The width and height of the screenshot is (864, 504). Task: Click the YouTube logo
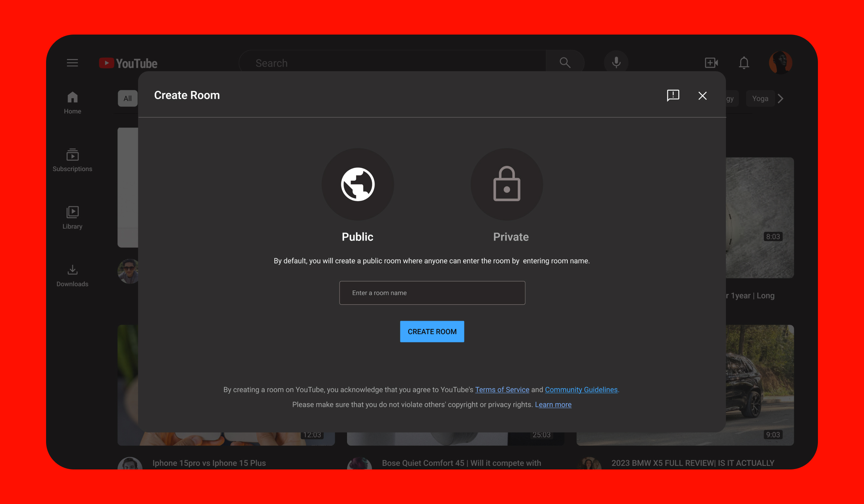[x=128, y=63]
